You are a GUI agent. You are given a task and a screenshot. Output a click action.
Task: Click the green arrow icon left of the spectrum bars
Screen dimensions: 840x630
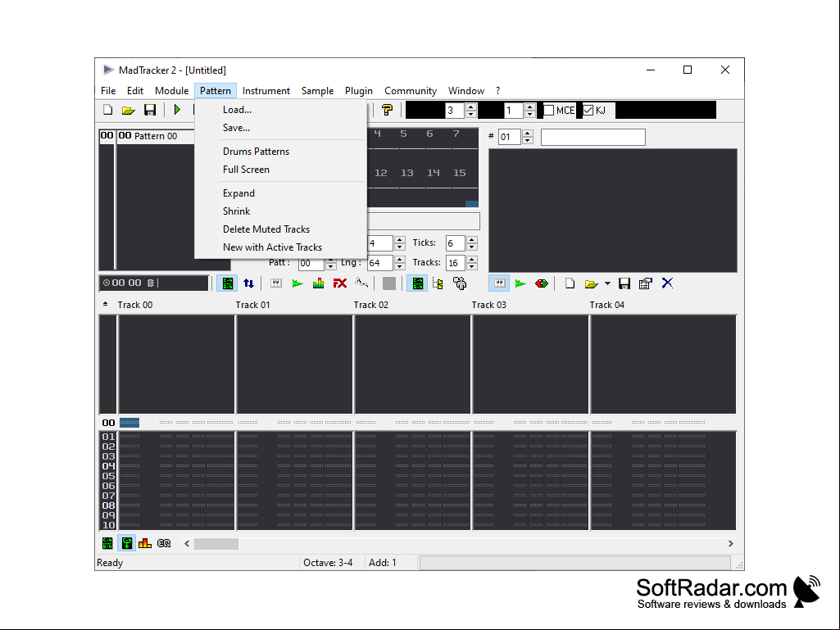(297, 283)
